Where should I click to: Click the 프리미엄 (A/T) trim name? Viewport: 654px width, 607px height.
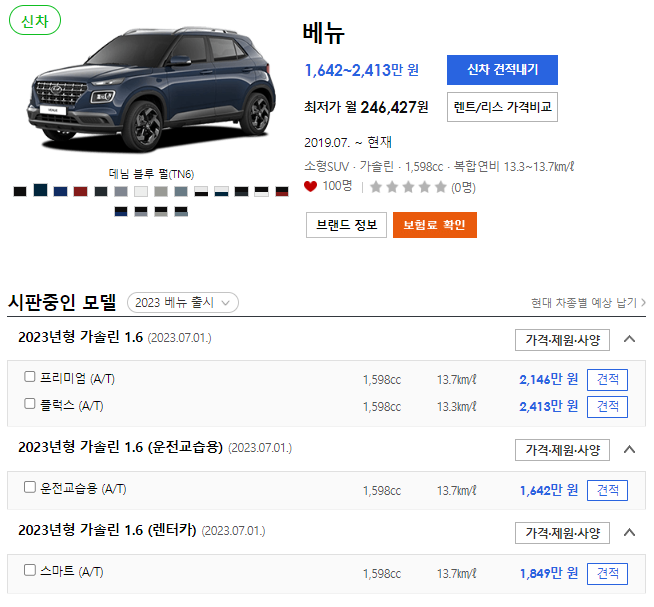(77, 378)
